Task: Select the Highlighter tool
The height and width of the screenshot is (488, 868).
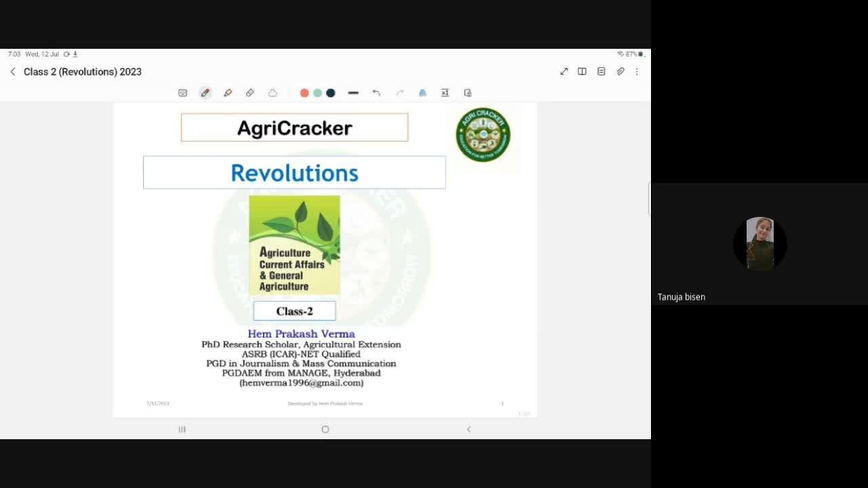Action: coord(228,93)
